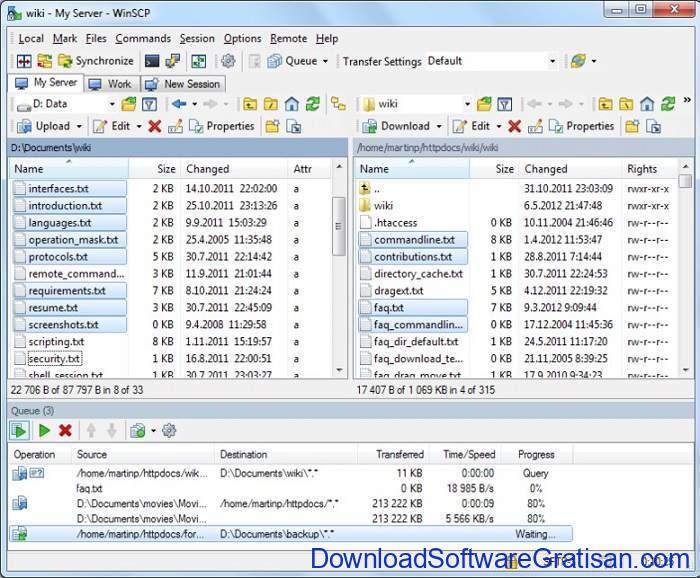Open the Remote menu
Image resolution: width=700 pixels, height=578 pixels.
pyautogui.click(x=288, y=39)
